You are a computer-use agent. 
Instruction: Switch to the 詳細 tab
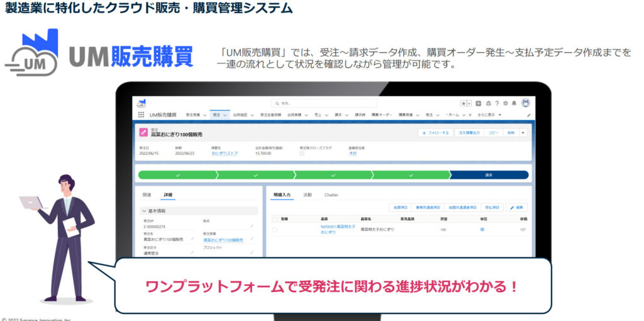coord(168,195)
